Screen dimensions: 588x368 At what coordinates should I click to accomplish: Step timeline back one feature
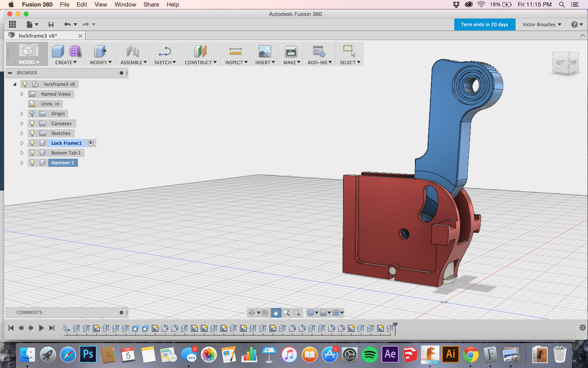coord(21,328)
